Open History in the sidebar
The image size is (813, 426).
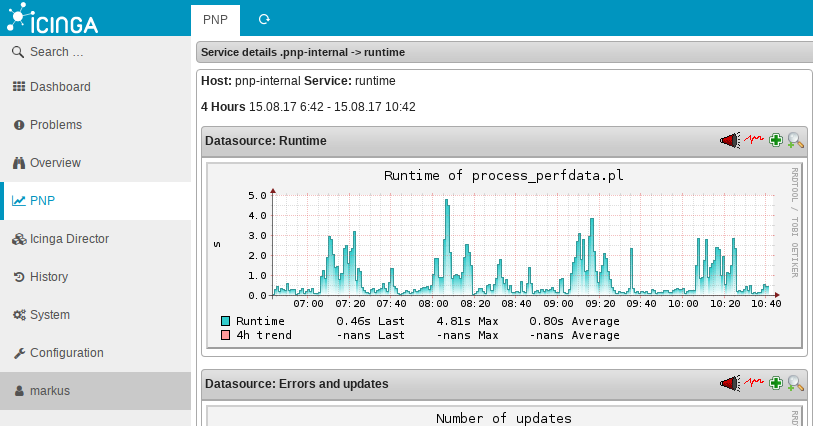95,277
